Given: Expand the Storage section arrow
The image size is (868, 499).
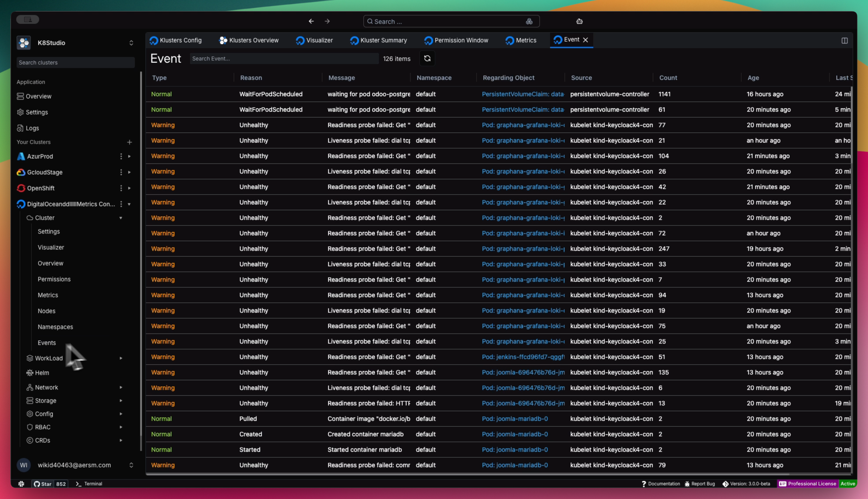Looking at the screenshot, I should pos(120,400).
